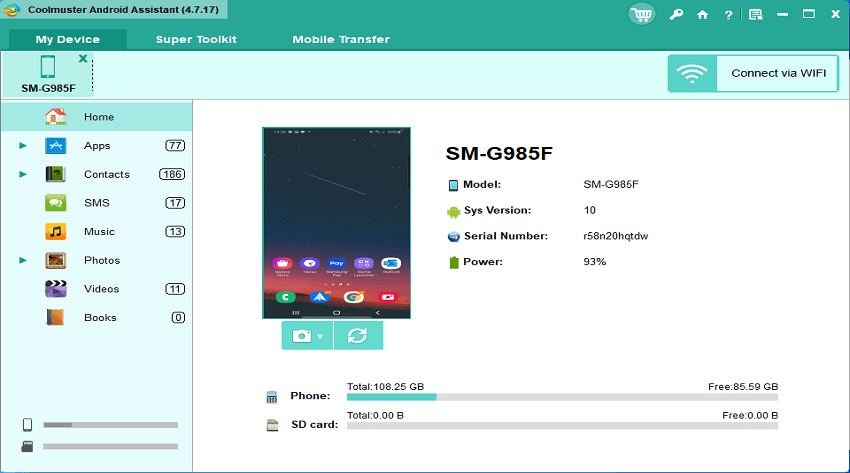Click the Phone storage chip icon
This screenshot has width=850, height=473.
pos(272,397)
